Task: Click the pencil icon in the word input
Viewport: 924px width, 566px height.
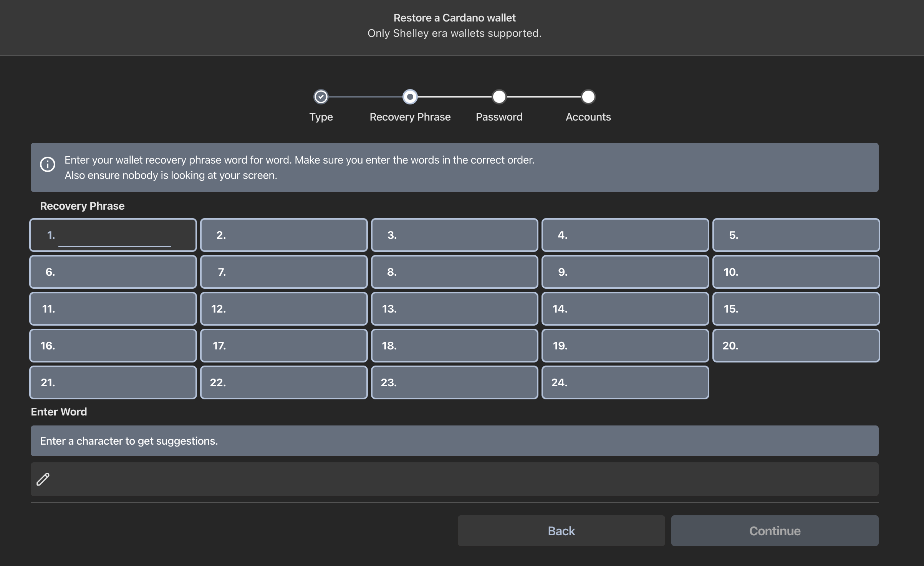Action: coord(43,479)
